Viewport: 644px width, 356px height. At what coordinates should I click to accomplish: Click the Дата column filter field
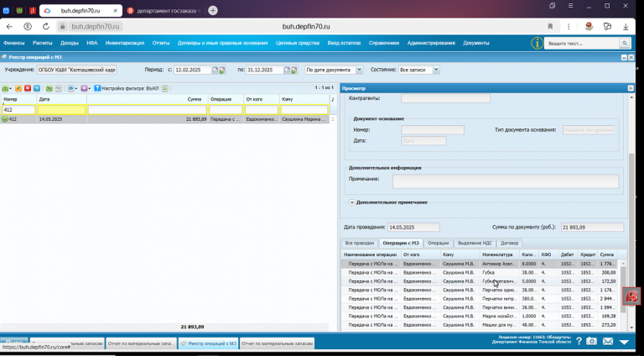coord(61,110)
